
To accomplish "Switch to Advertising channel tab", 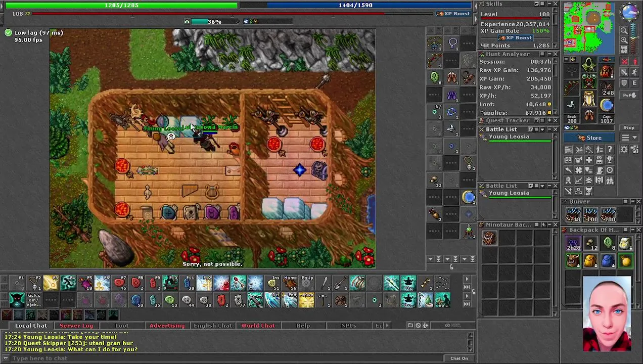I will click(x=167, y=326).
